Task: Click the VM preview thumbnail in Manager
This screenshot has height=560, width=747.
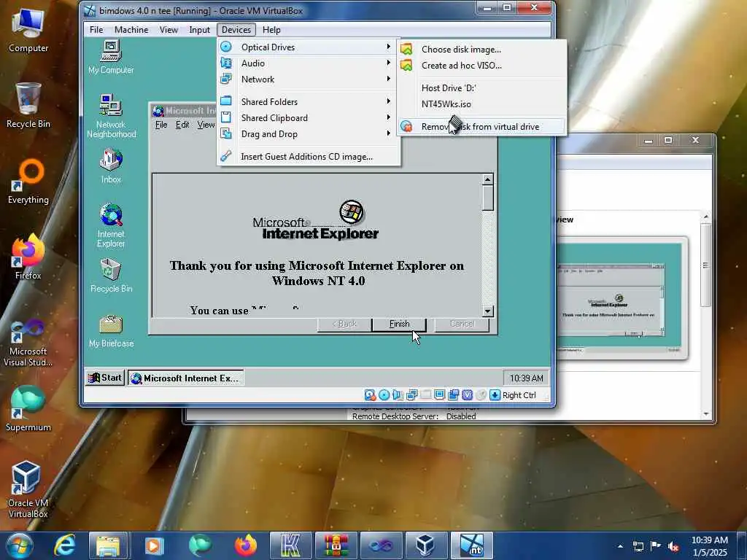Action: [x=619, y=297]
